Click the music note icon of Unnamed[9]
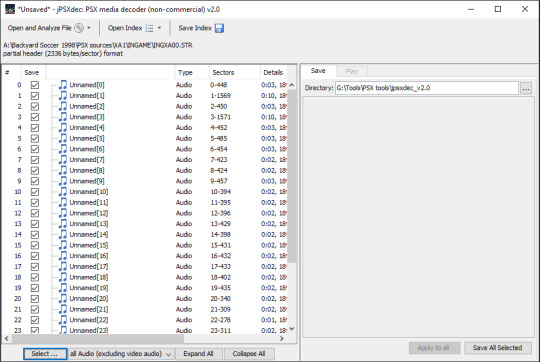The width and height of the screenshot is (540, 362). 63,181
